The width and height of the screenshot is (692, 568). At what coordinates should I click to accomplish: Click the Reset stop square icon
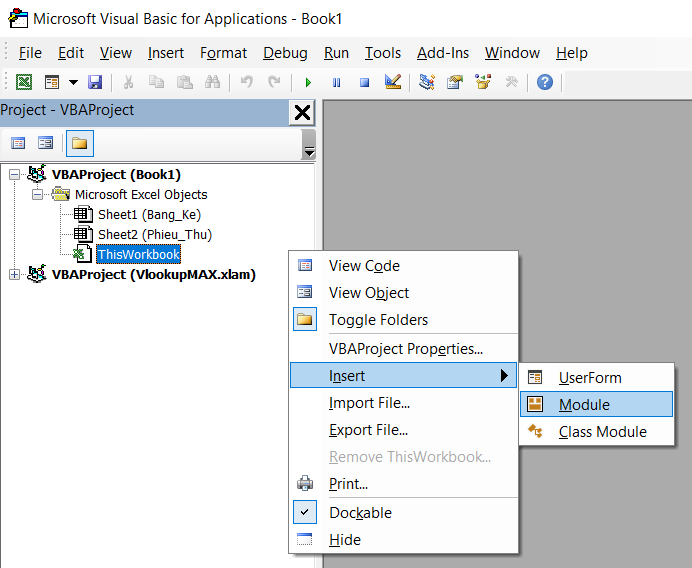(x=364, y=83)
